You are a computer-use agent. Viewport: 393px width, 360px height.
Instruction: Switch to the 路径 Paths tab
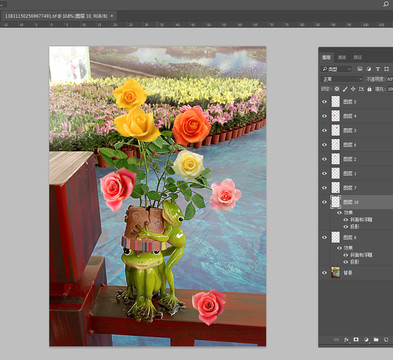358,57
